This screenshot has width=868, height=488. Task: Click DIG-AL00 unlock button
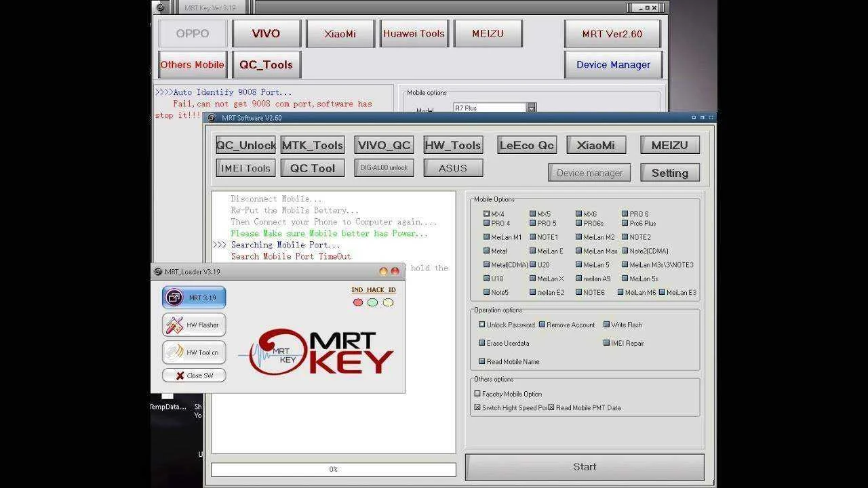(x=384, y=168)
